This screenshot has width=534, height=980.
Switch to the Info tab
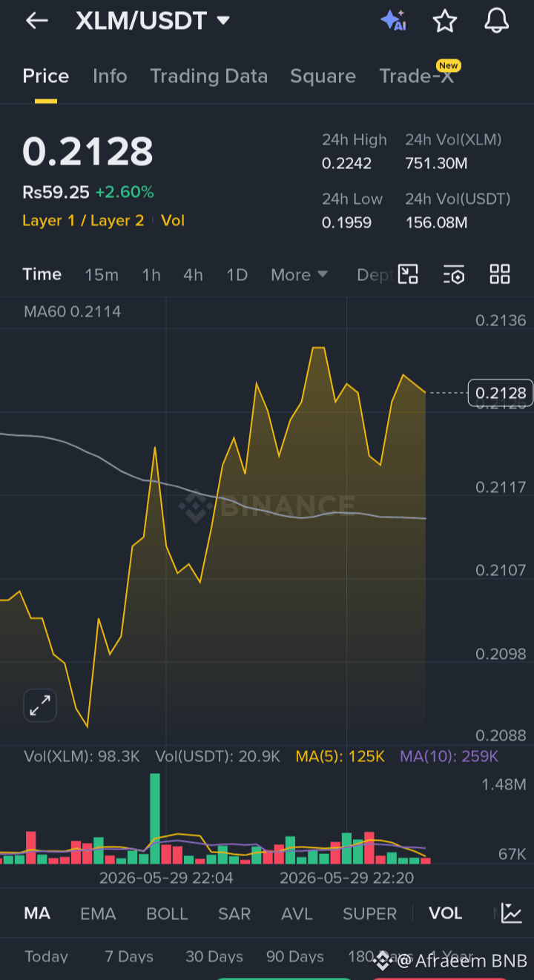[110, 76]
